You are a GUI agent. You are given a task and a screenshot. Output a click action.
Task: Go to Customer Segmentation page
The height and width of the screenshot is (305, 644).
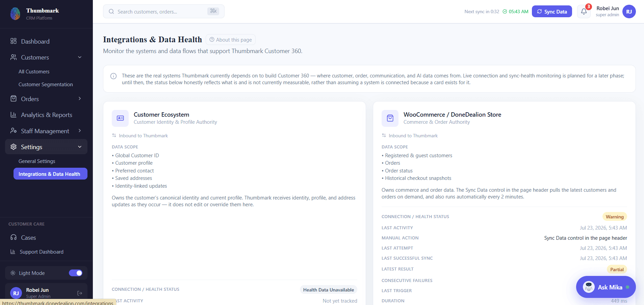click(x=46, y=85)
